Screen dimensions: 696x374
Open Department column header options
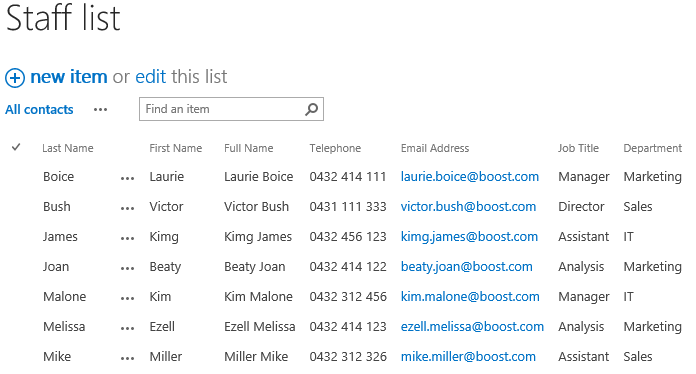pyautogui.click(x=652, y=148)
